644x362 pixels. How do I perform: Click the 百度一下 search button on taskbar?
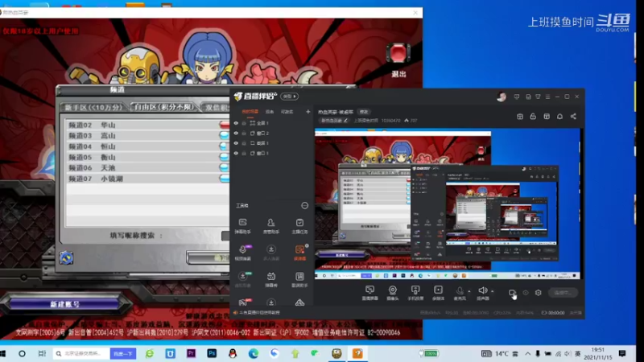click(123, 353)
